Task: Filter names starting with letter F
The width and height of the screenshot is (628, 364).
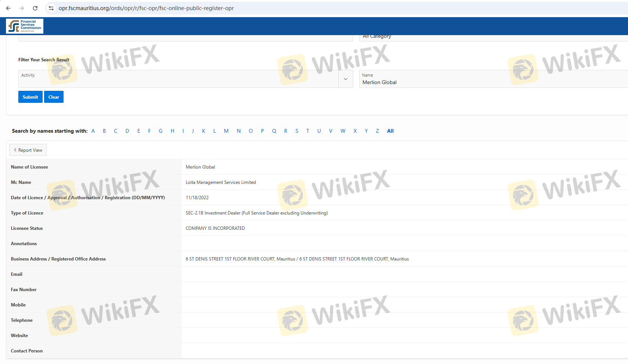Action: [149, 131]
